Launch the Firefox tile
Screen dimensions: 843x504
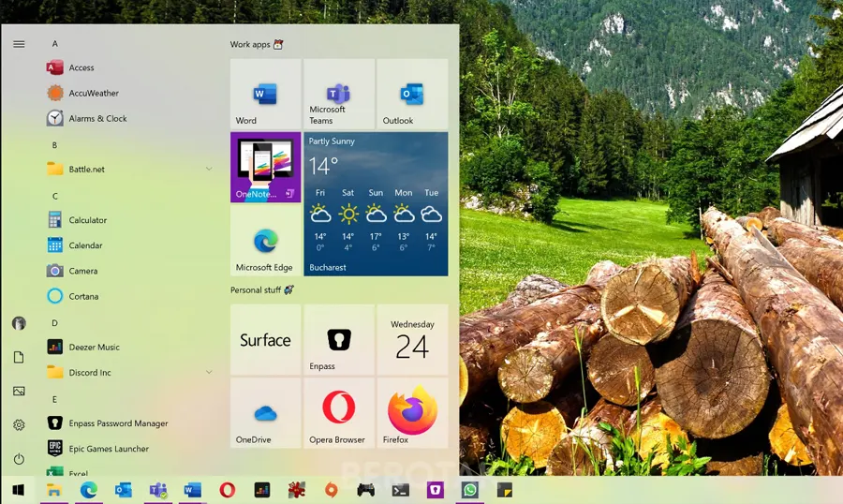pyautogui.click(x=412, y=413)
